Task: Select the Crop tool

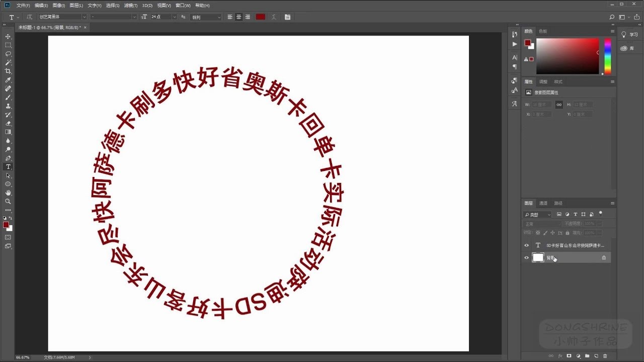Action: point(8,71)
